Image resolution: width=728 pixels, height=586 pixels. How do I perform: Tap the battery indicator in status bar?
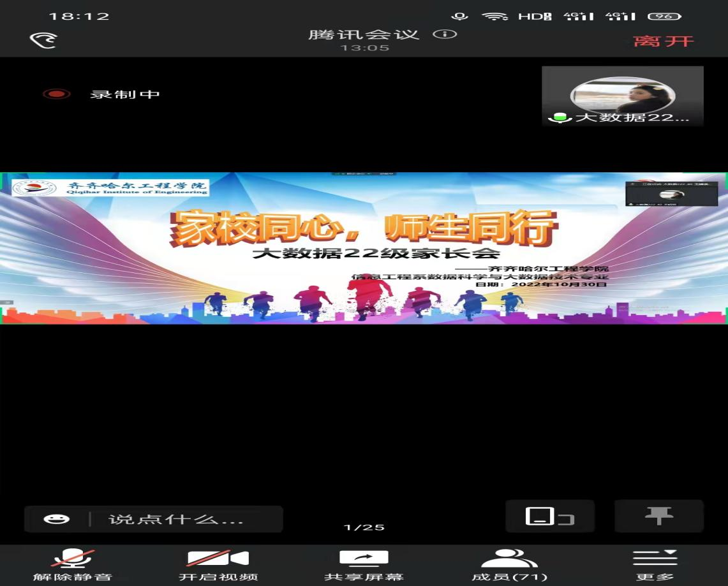(664, 17)
